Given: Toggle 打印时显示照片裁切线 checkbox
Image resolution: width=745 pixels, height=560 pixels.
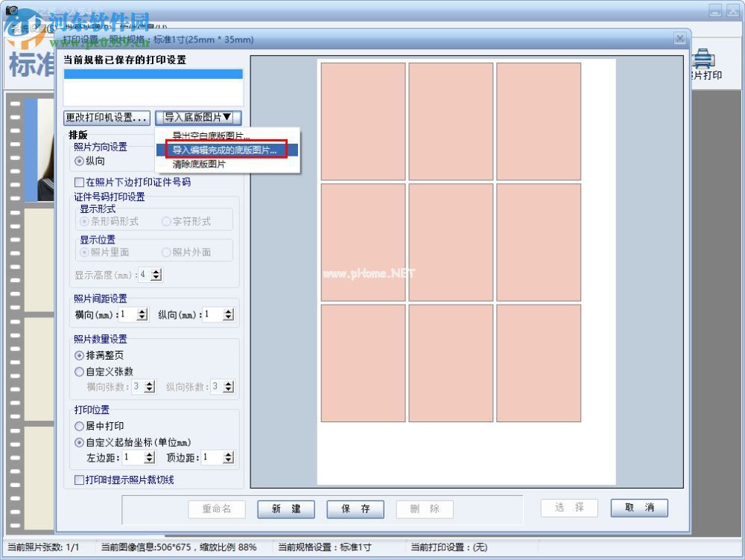Looking at the screenshot, I should 80,480.
